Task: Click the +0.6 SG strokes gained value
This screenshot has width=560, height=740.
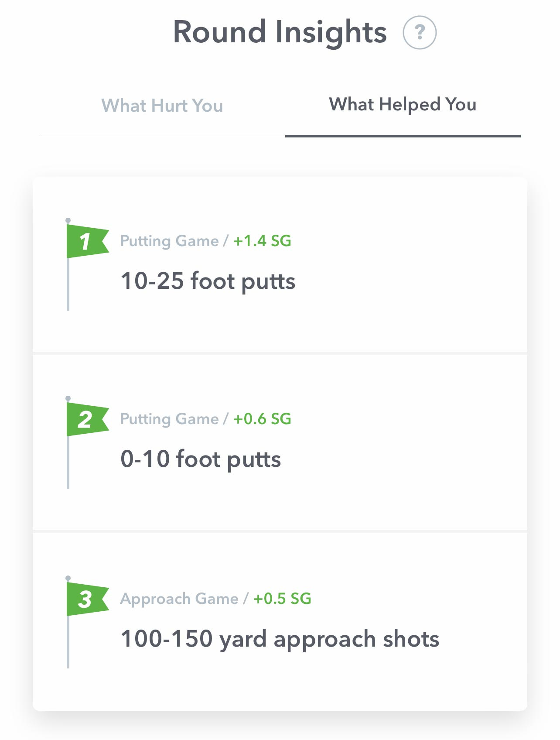Action: coord(262,419)
